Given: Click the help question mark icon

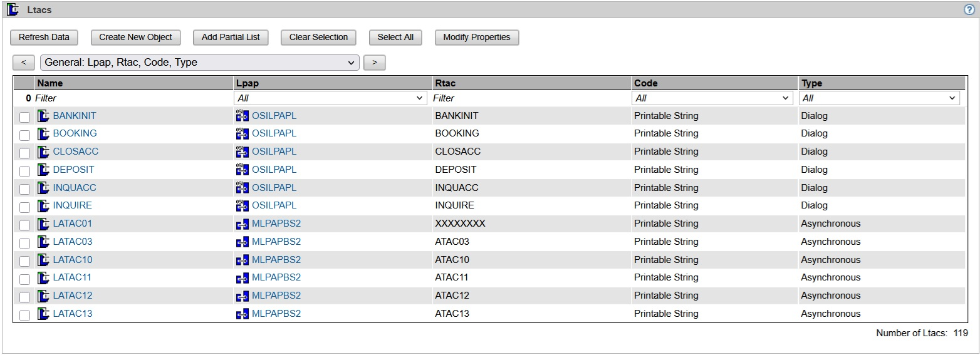Looking at the screenshot, I should pos(970,10).
